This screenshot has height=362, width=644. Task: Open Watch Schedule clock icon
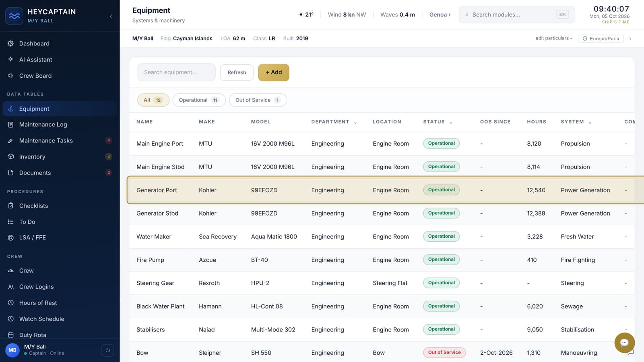[x=11, y=319]
